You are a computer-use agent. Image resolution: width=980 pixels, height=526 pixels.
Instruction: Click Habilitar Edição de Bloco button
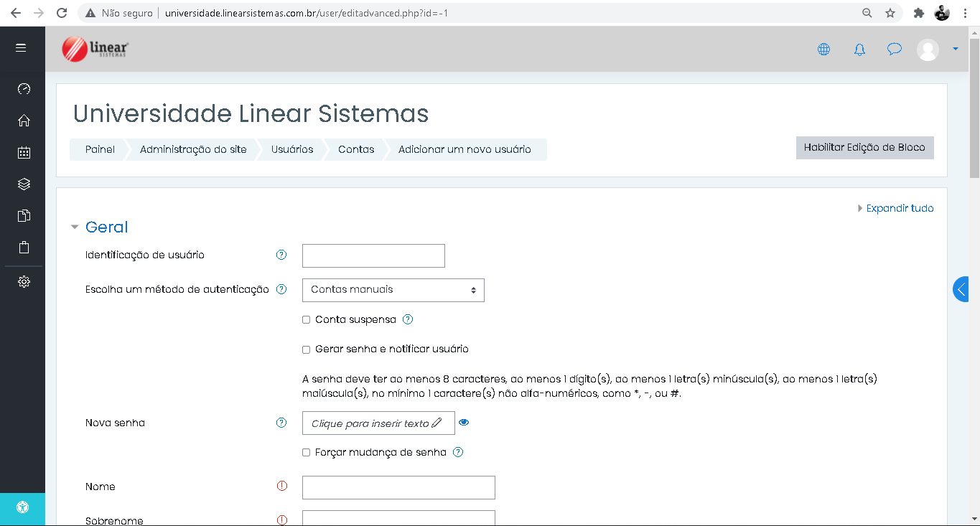[864, 147]
